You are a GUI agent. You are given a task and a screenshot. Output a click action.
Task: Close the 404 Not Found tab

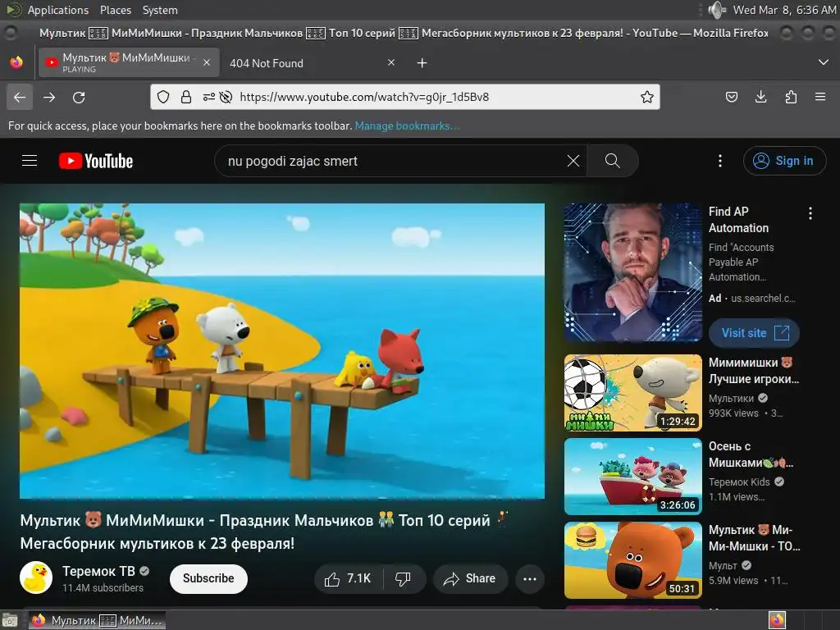[x=391, y=62]
